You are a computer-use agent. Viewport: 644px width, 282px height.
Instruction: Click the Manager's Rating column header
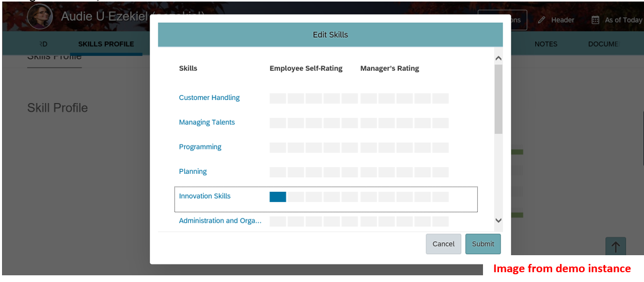pos(390,68)
